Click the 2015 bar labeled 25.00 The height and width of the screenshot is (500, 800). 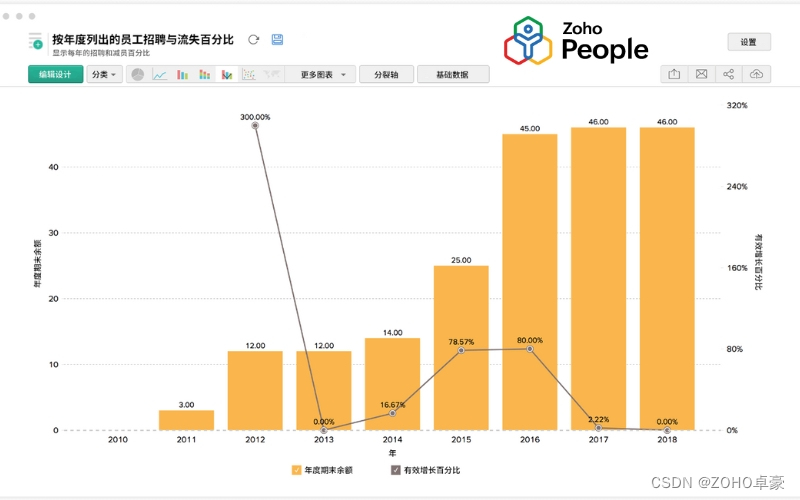click(461, 348)
